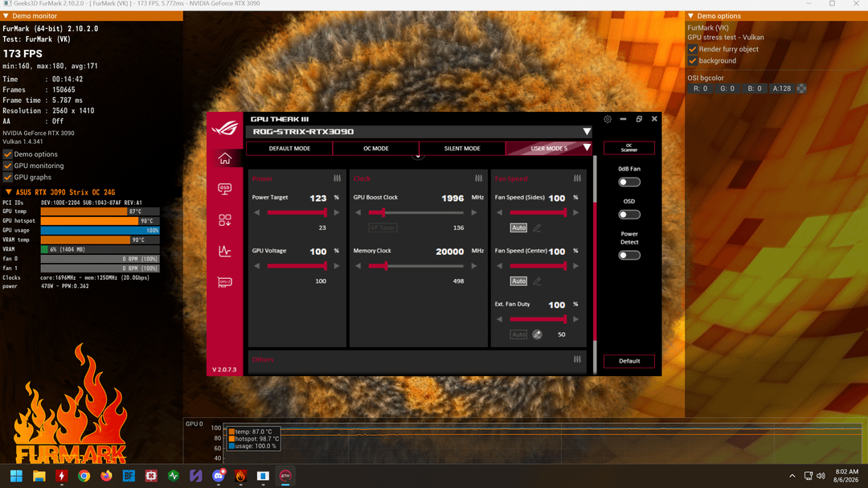Click the Memory Clock slider
868x488 pixels.
click(x=416, y=266)
